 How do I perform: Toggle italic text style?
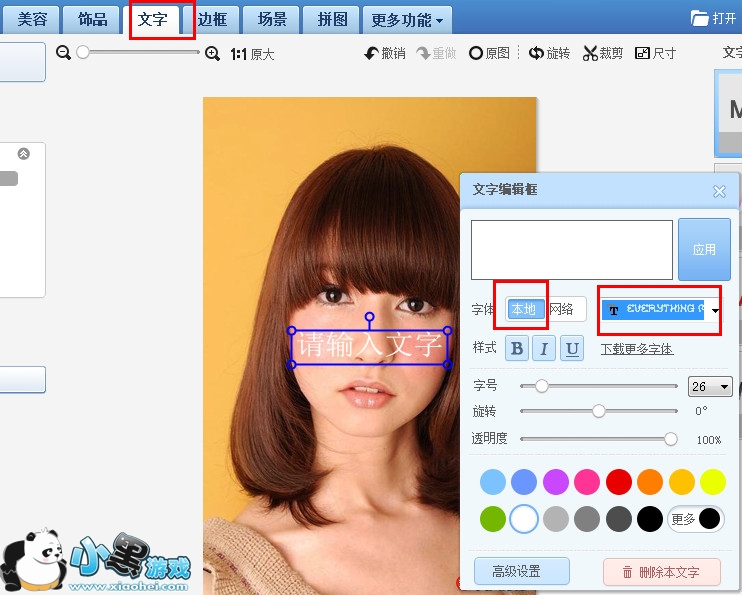(x=545, y=348)
